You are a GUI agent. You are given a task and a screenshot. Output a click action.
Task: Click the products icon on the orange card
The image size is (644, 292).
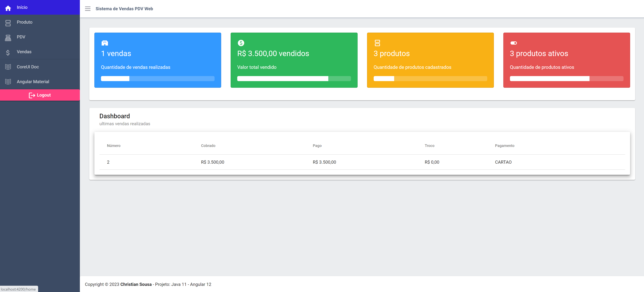click(377, 43)
